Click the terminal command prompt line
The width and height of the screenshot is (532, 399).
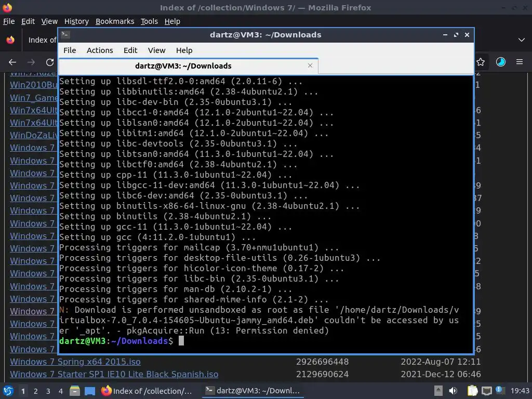(266, 341)
